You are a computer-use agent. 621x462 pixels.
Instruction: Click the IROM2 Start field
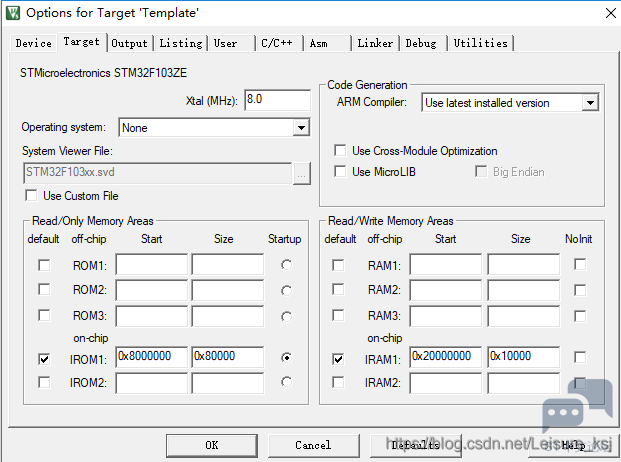(152, 383)
